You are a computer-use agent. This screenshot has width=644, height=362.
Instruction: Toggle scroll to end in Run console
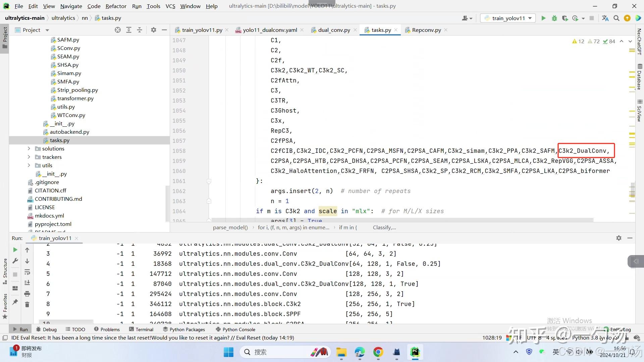pyautogui.click(x=27, y=283)
